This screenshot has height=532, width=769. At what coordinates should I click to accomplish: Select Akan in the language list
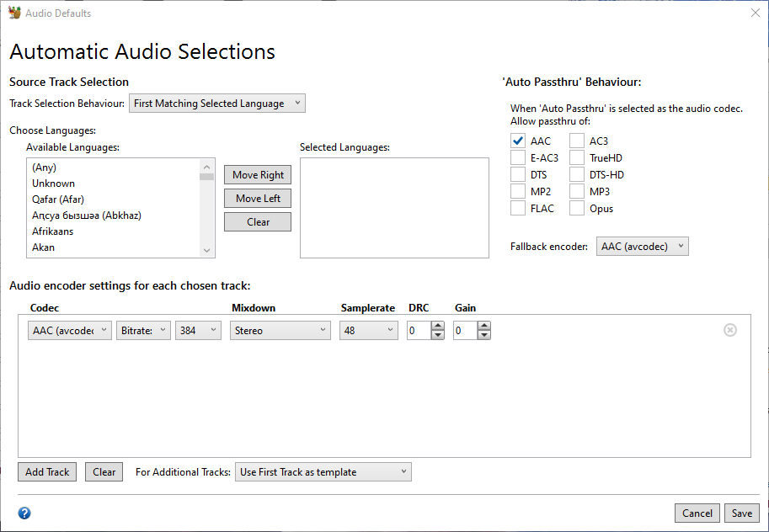[114, 247]
